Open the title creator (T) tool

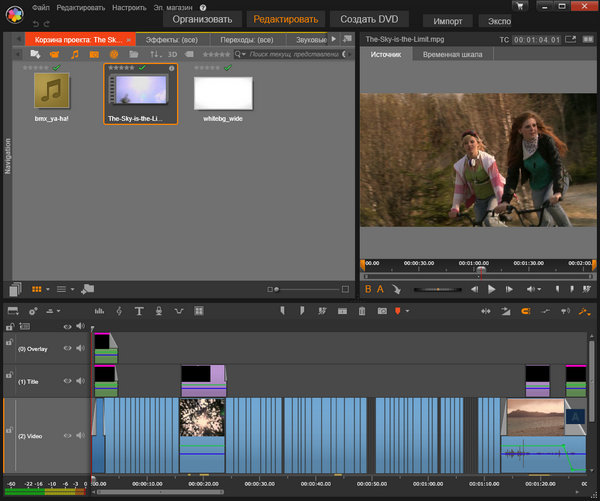(x=139, y=312)
